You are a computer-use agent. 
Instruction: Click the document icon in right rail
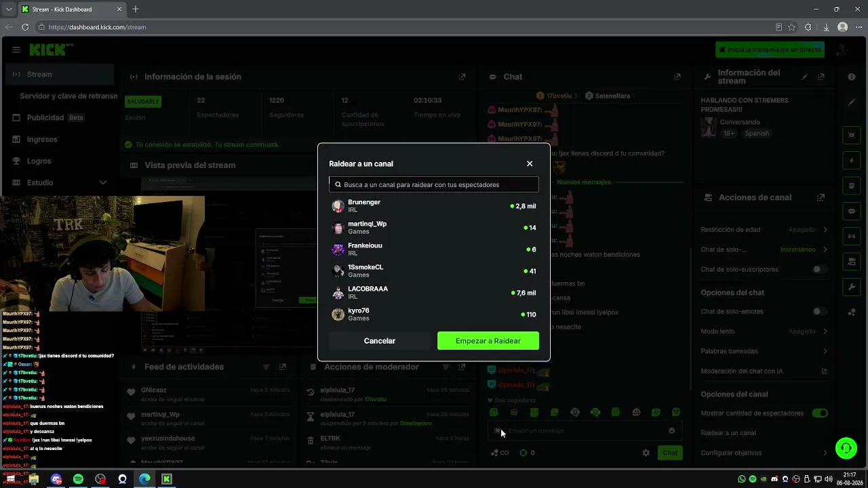click(x=852, y=186)
